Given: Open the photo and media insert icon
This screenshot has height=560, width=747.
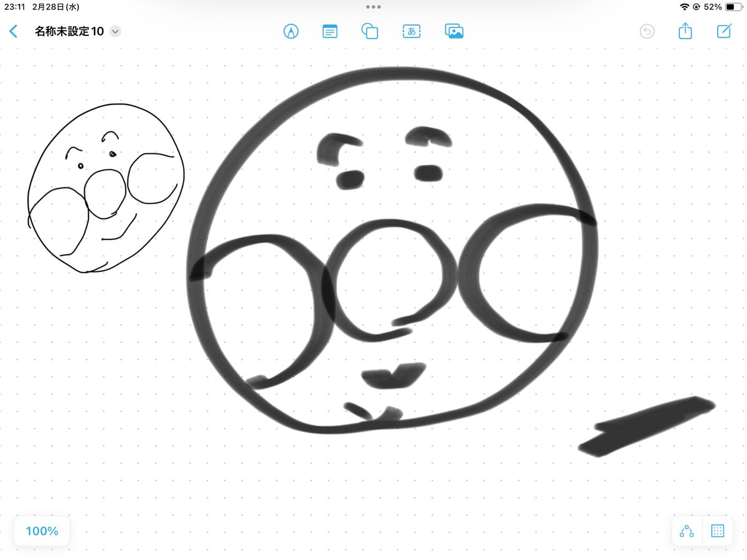Looking at the screenshot, I should (454, 31).
